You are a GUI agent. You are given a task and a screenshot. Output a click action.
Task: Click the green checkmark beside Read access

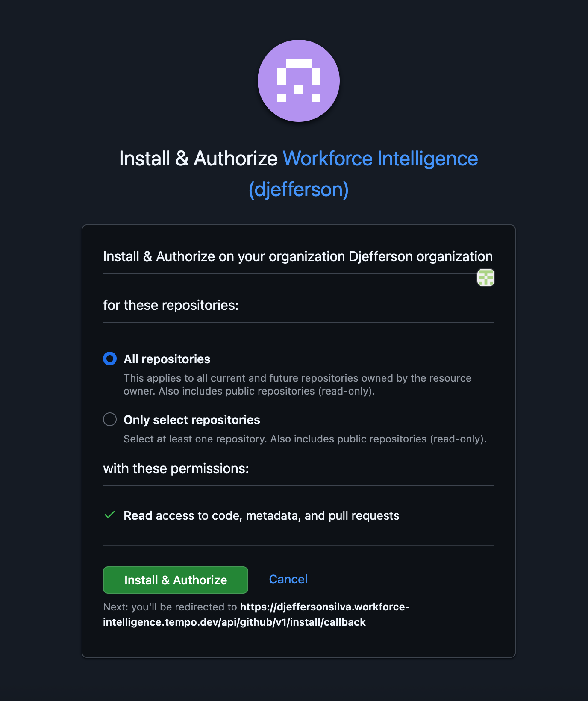point(110,515)
